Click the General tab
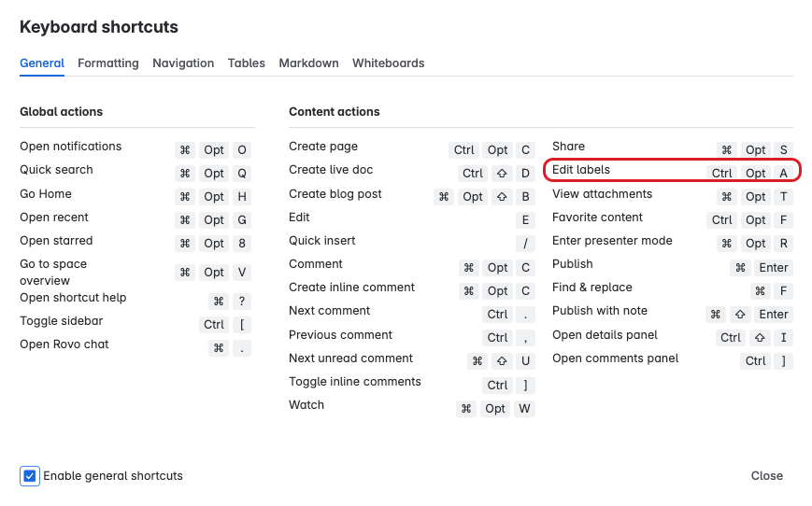 [42, 63]
